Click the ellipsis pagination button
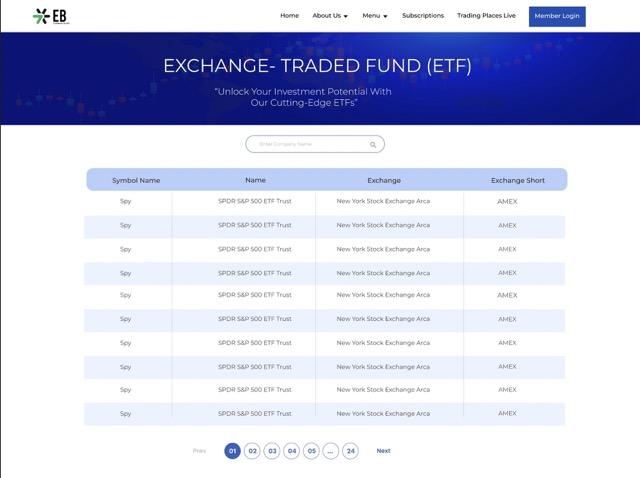The width and height of the screenshot is (640, 478). (331, 451)
